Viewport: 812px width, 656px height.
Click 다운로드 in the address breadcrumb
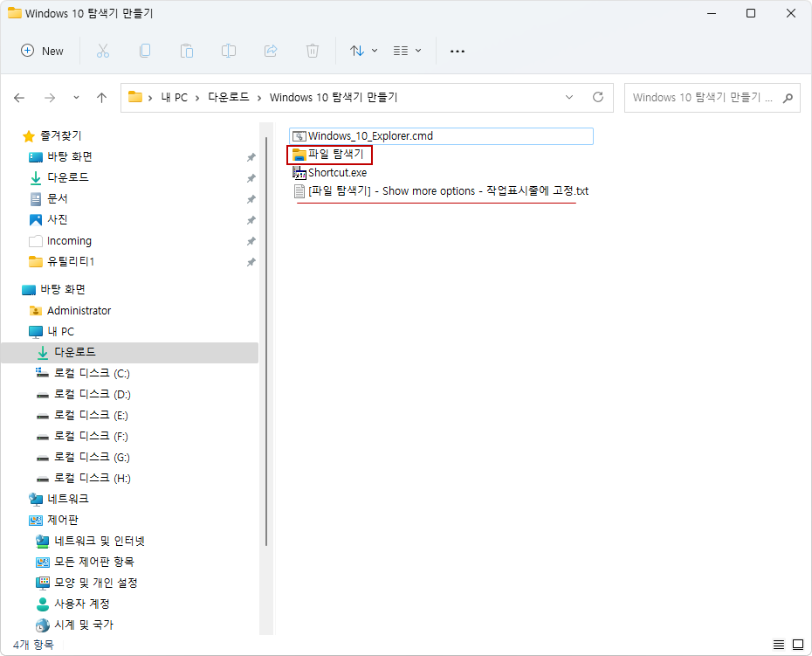pos(229,98)
